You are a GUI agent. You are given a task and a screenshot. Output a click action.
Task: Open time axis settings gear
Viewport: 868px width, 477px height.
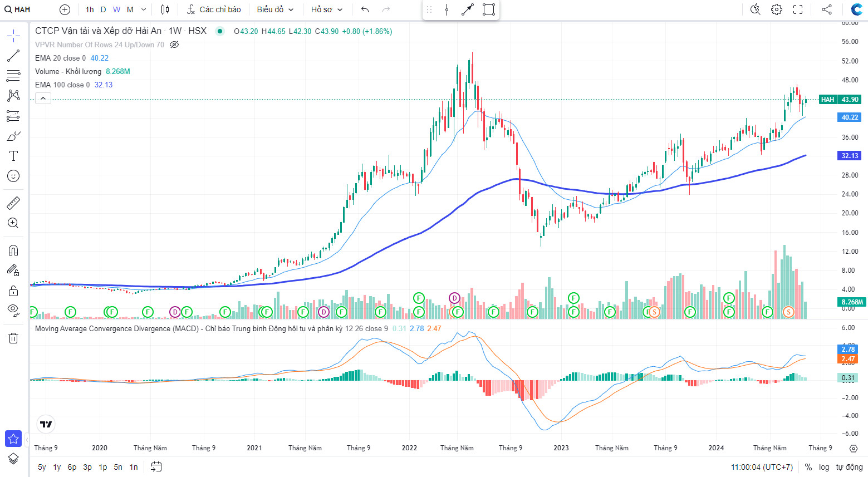(x=853, y=448)
